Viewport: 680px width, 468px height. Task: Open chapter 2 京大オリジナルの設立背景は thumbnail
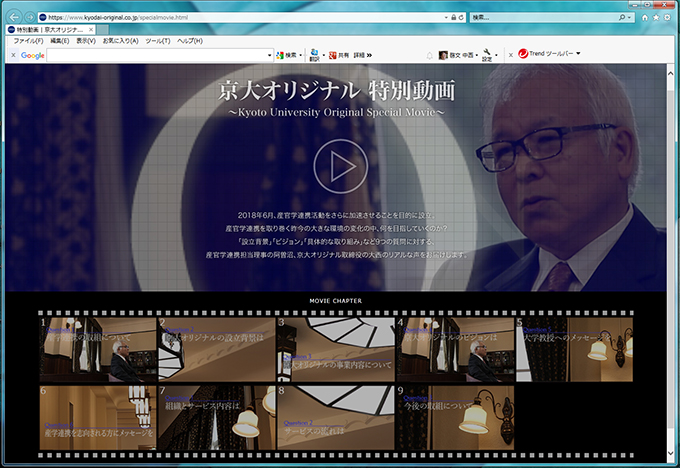(x=217, y=350)
